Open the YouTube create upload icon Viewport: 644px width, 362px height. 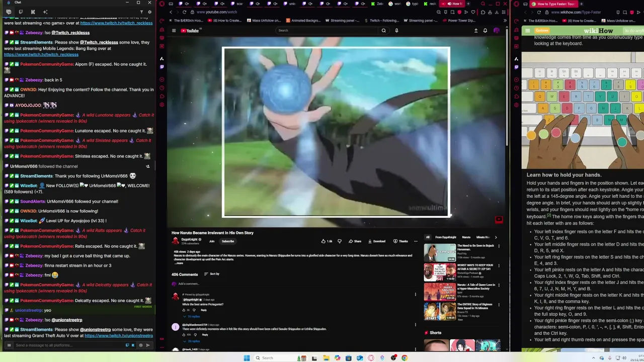[x=476, y=31]
